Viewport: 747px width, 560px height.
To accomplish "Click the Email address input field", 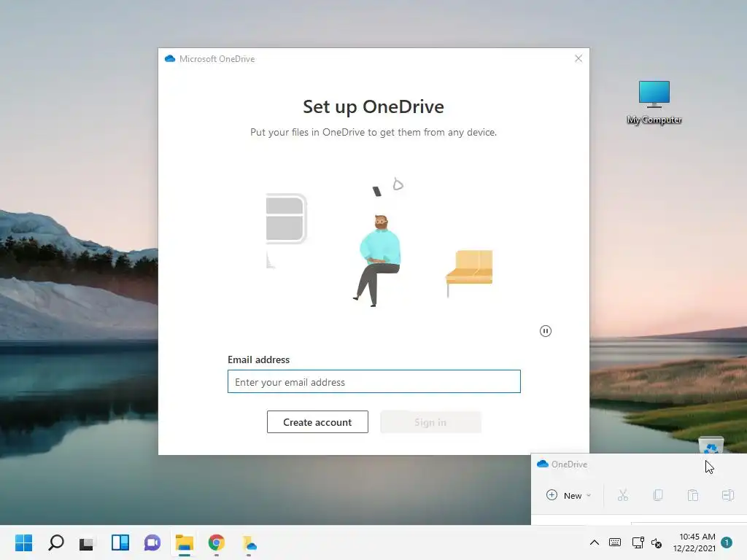I will coord(374,381).
